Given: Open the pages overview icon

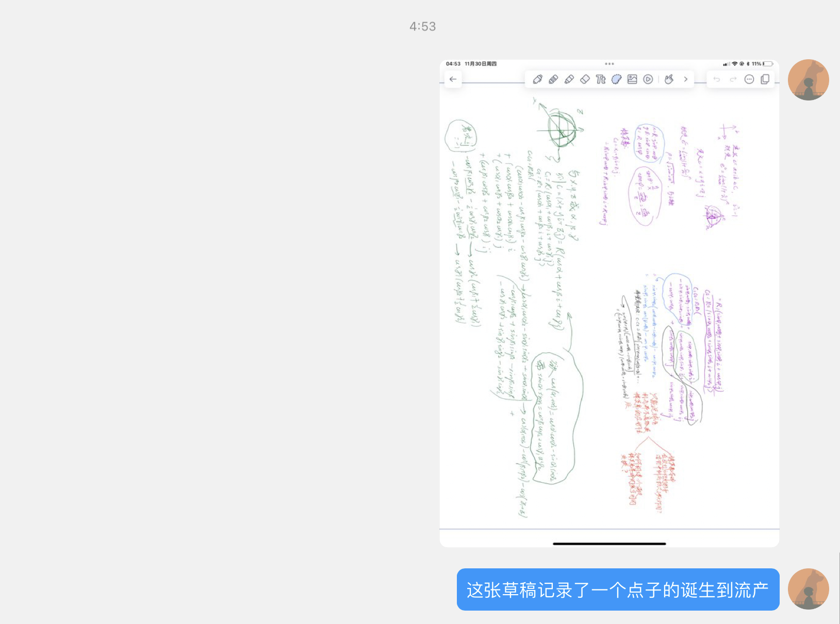Looking at the screenshot, I should point(765,79).
